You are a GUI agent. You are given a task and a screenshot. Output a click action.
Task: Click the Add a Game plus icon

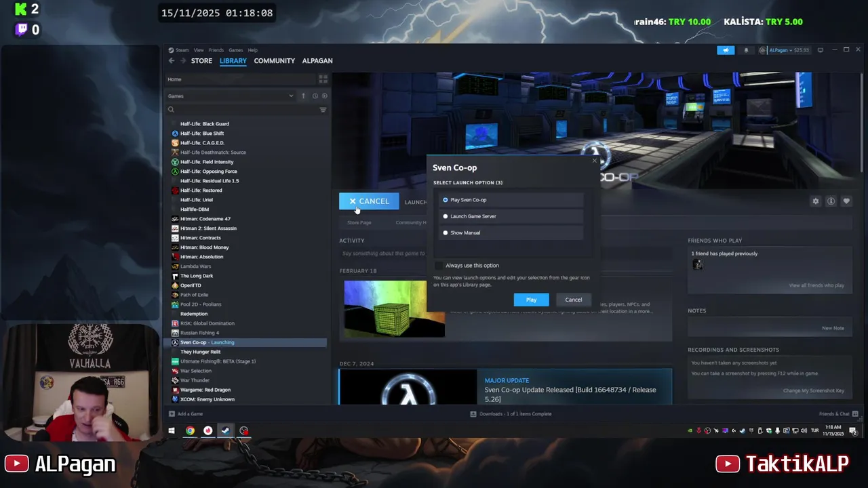172,413
